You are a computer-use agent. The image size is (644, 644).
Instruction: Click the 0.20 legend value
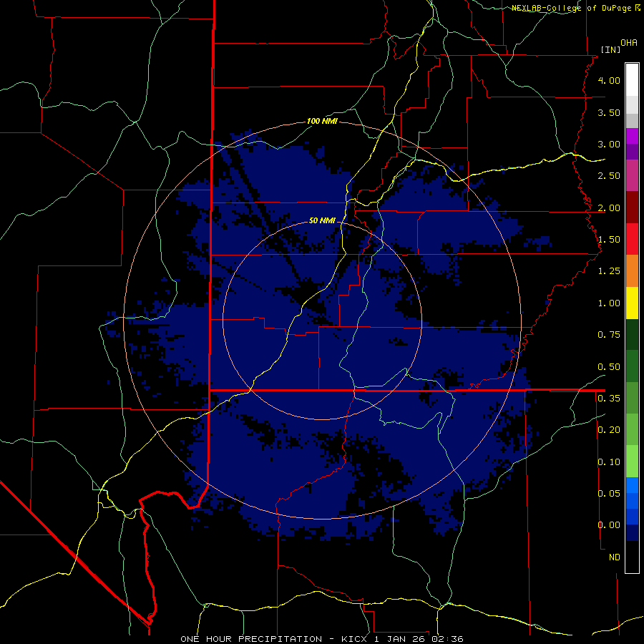[x=609, y=430]
